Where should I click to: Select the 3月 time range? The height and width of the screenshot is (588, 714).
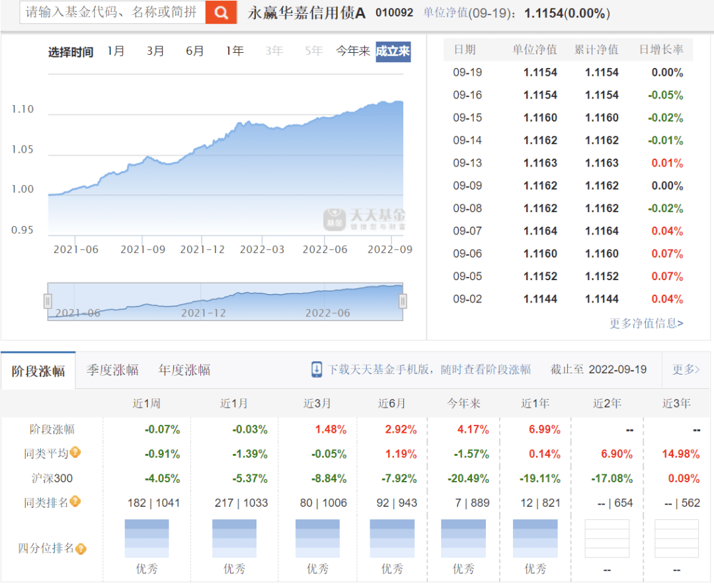[155, 51]
